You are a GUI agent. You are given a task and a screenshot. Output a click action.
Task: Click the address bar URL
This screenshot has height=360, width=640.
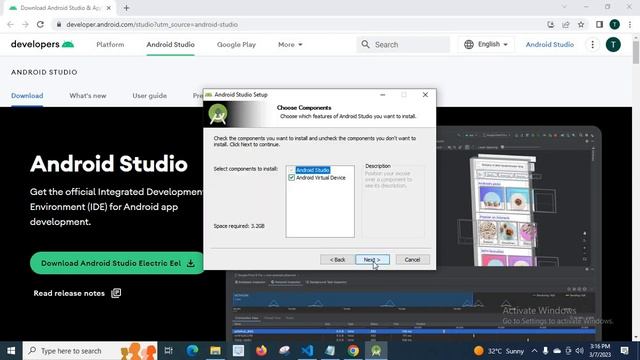click(152, 24)
